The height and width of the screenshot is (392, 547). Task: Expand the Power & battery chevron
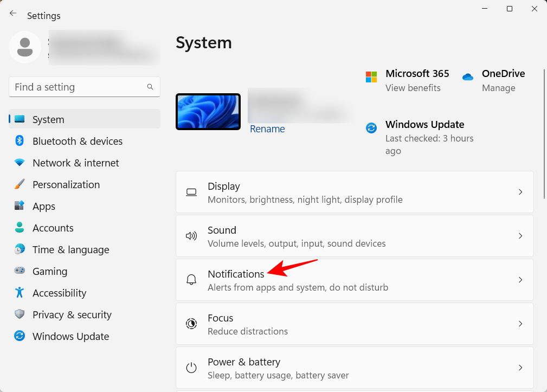(520, 368)
